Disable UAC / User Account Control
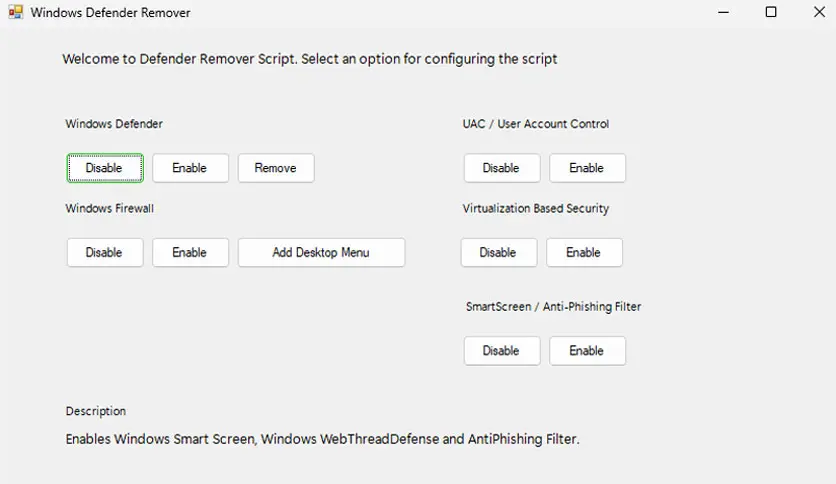836x484 pixels. [501, 168]
